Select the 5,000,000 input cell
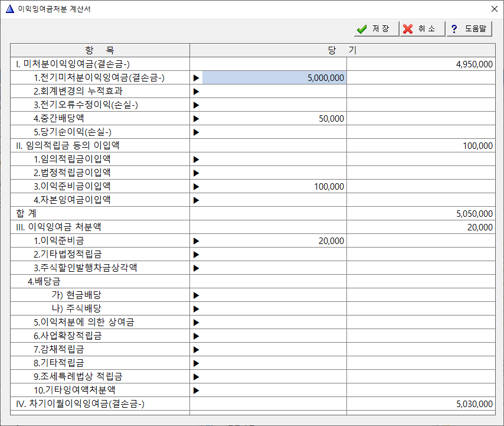This screenshot has width=504, height=426. pyautogui.click(x=274, y=78)
